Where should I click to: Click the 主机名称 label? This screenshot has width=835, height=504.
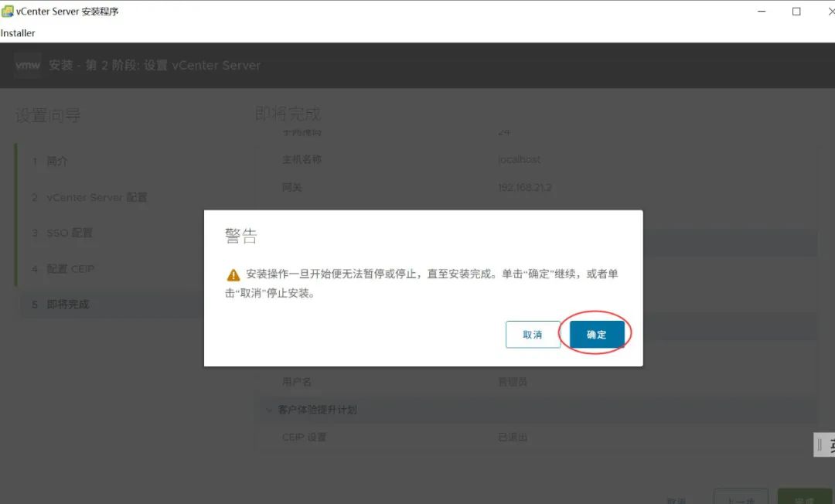pyautogui.click(x=302, y=159)
